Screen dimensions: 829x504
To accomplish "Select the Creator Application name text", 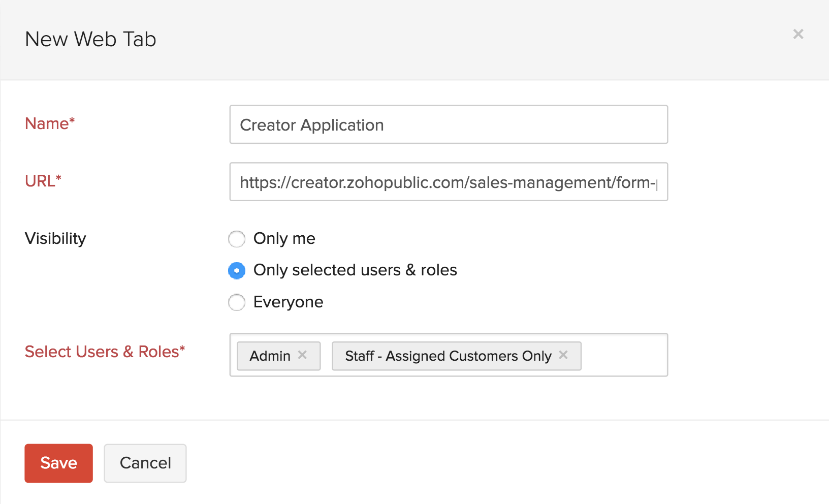I will click(x=311, y=125).
